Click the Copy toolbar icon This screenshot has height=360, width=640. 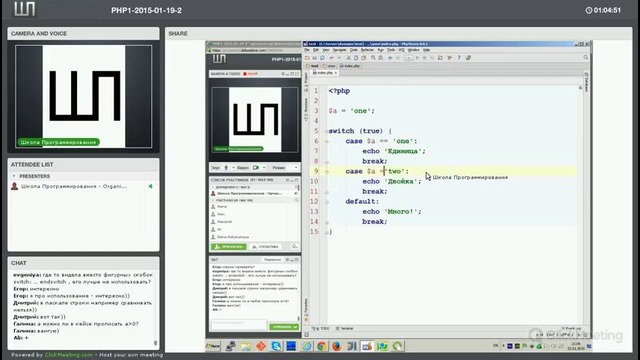tap(356, 58)
